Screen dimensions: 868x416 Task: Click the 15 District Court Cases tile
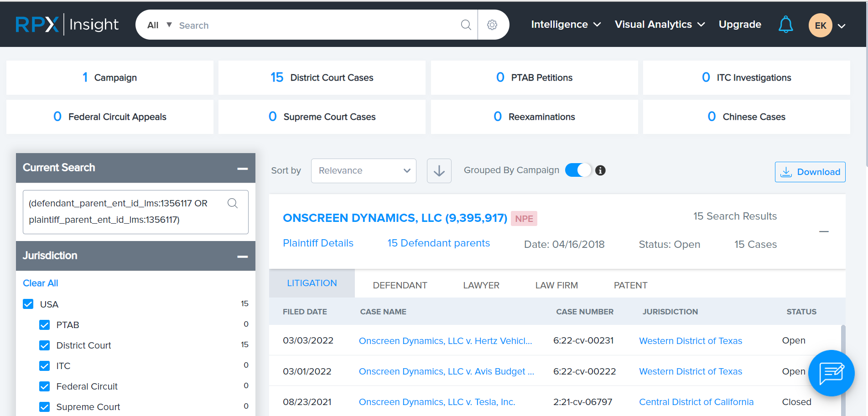click(322, 77)
